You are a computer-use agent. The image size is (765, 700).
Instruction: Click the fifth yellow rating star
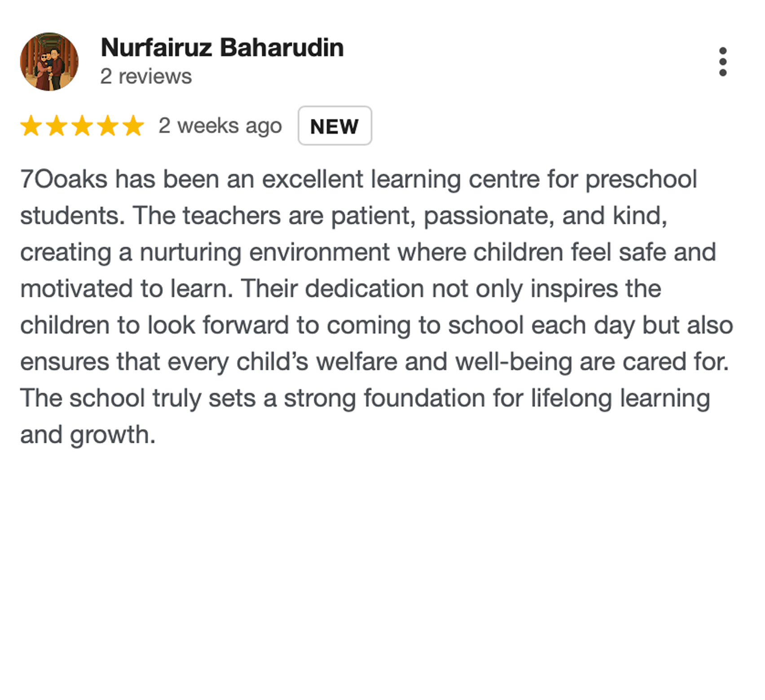coord(133,126)
